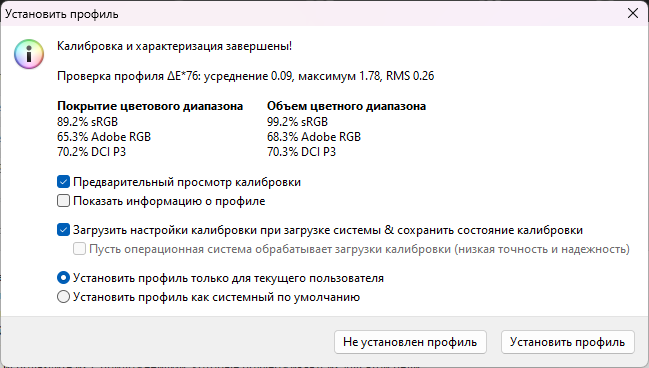Uncheck Загрузить настройки калибровки при загрузке системы
This screenshot has height=368, width=649.
click(63, 230)
